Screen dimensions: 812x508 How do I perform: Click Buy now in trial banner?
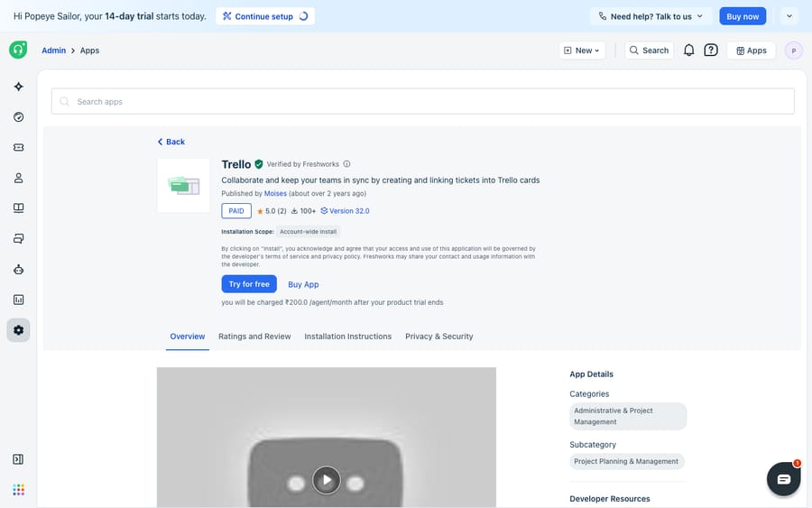coord(743,16)
